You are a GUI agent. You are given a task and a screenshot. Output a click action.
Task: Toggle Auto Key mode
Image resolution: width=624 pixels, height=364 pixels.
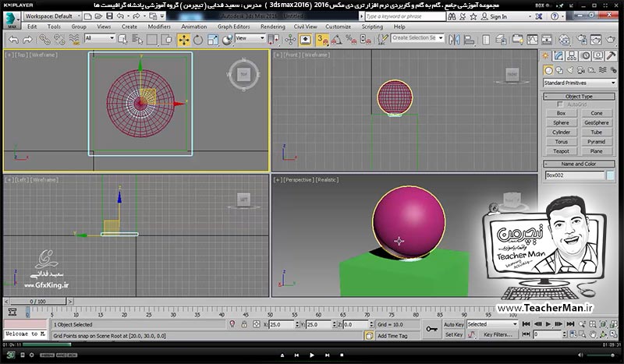click(x=453, y=324)
